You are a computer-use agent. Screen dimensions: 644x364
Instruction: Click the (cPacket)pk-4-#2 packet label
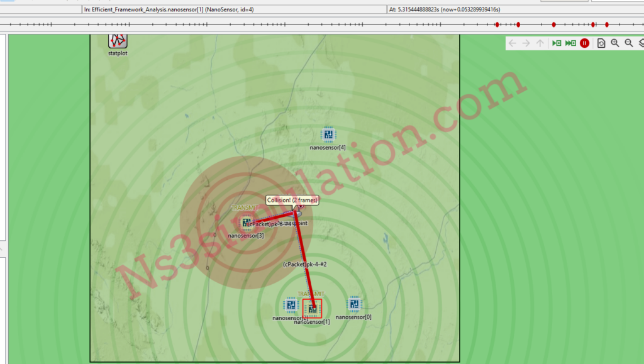[305, 264]
